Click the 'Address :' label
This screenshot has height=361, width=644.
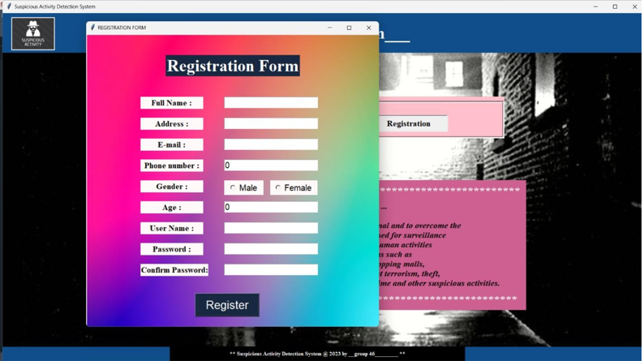pos(172,124)
